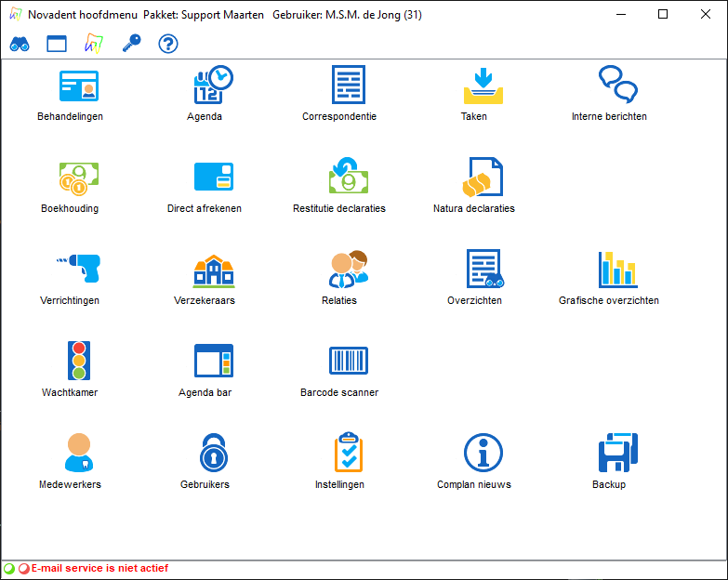Screen dimensions: 728x580
Task: Open Grafische overzichten chart icon
Action: pos(618,270)
